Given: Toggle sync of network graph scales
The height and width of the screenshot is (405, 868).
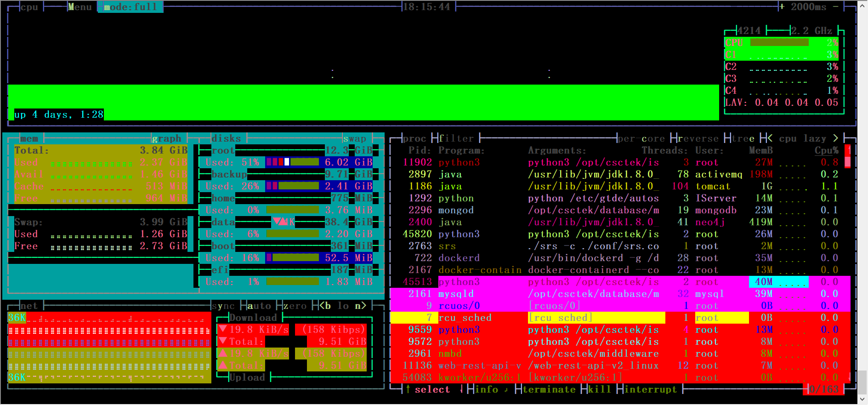Looking at the screenshot, I should coord(223,306).
